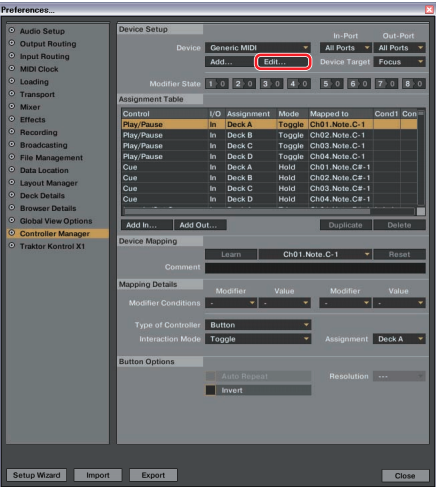Click the Mapped to column header
This screenshot has height=487, width=436.
[341, 114]
